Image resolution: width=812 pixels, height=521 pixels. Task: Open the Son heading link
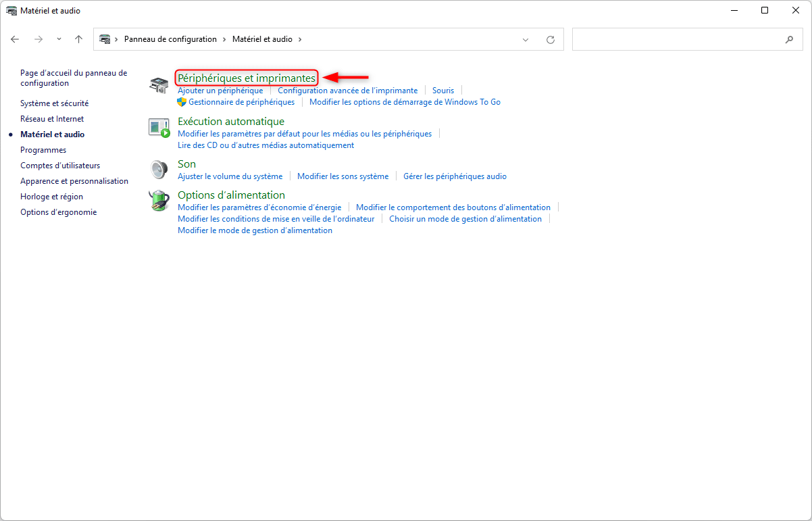(x=186, y=164)
